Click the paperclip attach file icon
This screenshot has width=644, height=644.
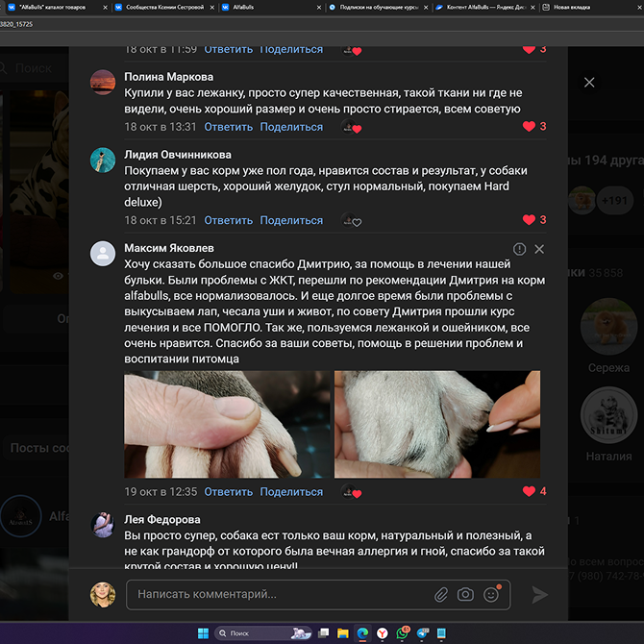coord(441,595)
